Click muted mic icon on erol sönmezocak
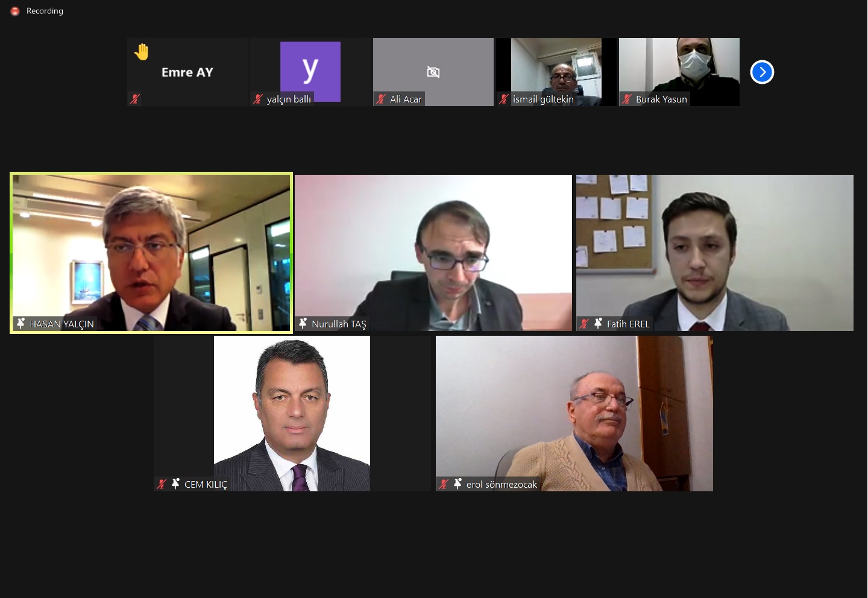Viewport: 868px width, 598px height. [x=444, y=484]
